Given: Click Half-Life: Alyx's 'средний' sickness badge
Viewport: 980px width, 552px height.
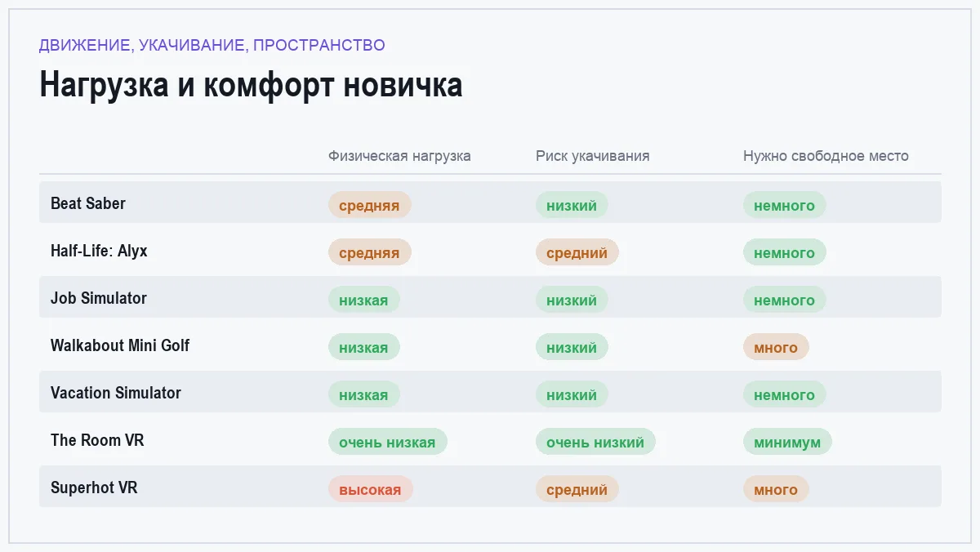Looking at the screenshot, I should click(x=577, y=252).
